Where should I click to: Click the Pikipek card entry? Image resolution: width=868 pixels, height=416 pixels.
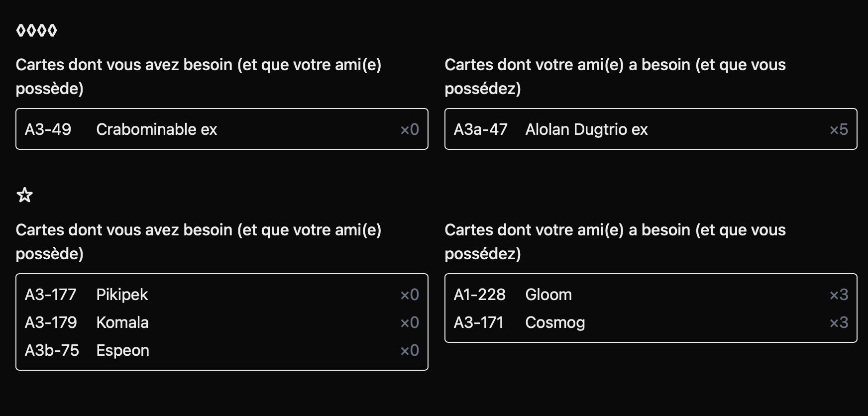[222, 295]
